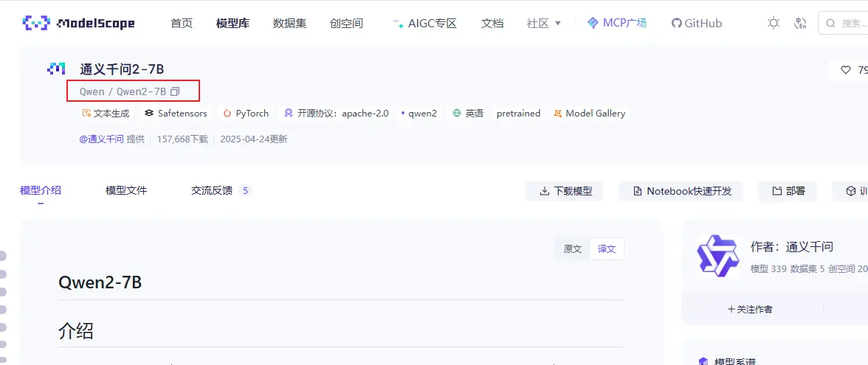Click the search input field
This screenshot has height=365, width=868.
[843, 24]
